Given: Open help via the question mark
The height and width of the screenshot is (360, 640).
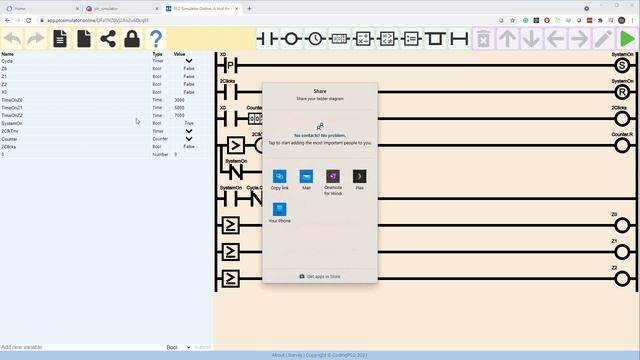Looking at the screenshot, I should click(x=156, y=39).
